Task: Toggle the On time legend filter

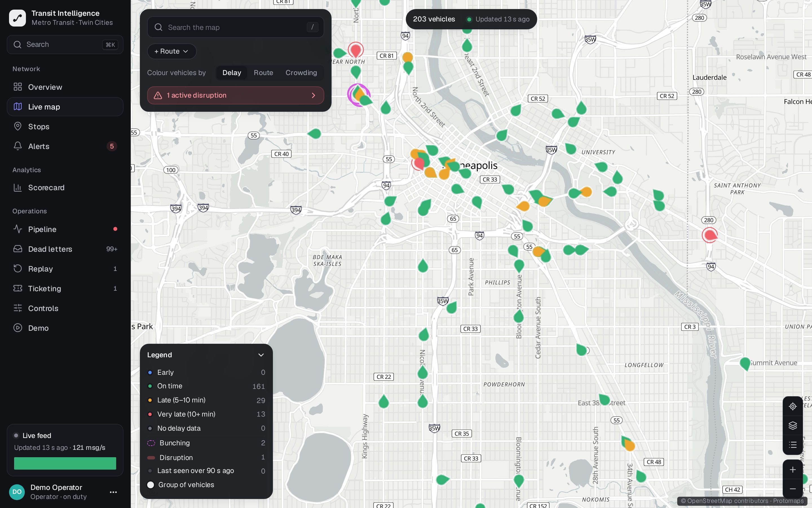Action: 206,386
